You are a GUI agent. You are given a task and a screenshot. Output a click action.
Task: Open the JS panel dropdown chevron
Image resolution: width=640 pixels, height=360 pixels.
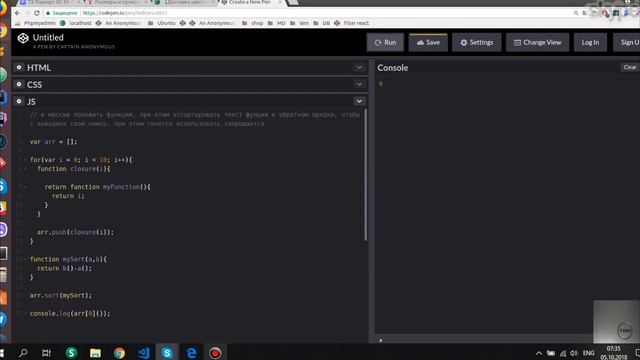[x=359, y=101]
